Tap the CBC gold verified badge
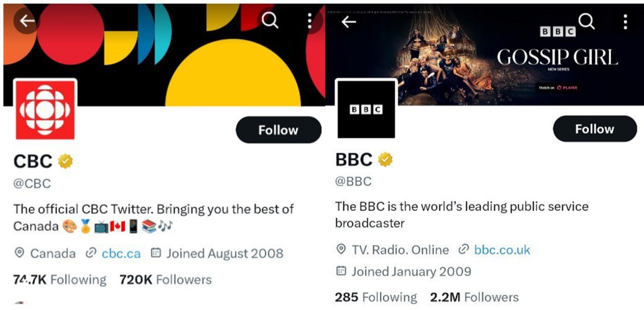This screenshot has width=644, height=310. click(x=65, y=161)
